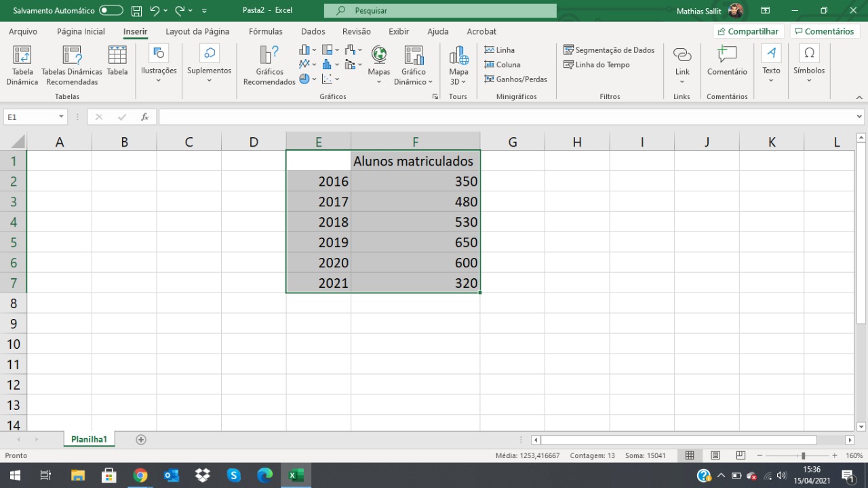
Task: Click the Mapa 3D icon
Action: (458, 55)
